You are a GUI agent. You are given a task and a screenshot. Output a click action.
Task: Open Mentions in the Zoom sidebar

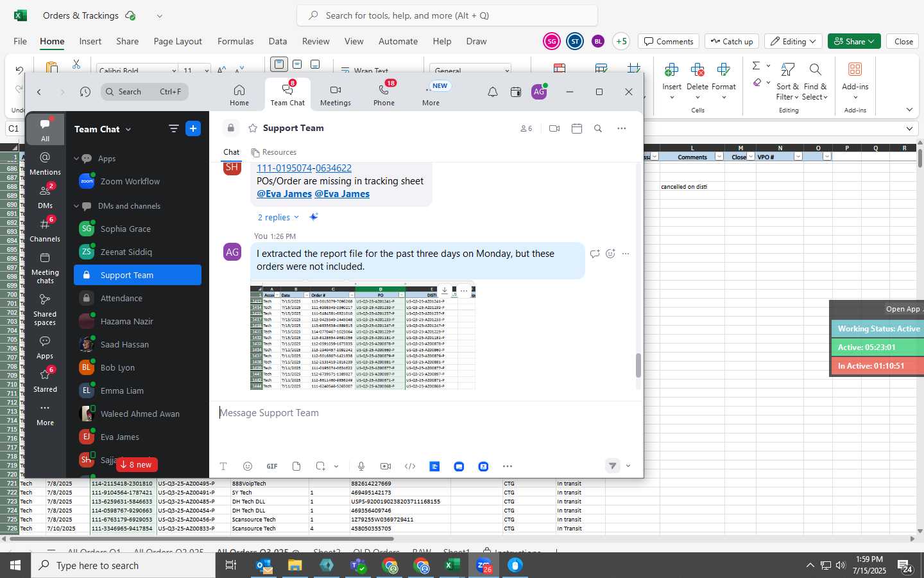tap(45, 163)
